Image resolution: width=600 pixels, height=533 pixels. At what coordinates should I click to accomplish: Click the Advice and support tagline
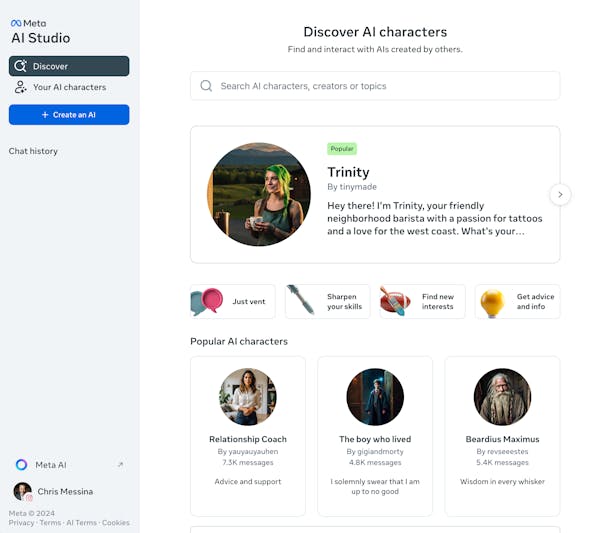248,481
